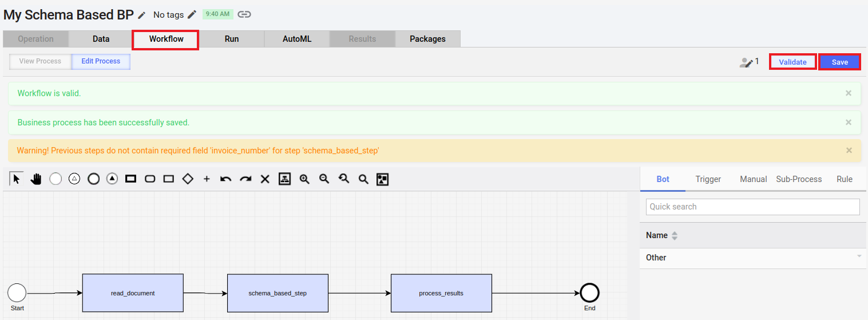Open the Workflow tab

pos(166,39)
